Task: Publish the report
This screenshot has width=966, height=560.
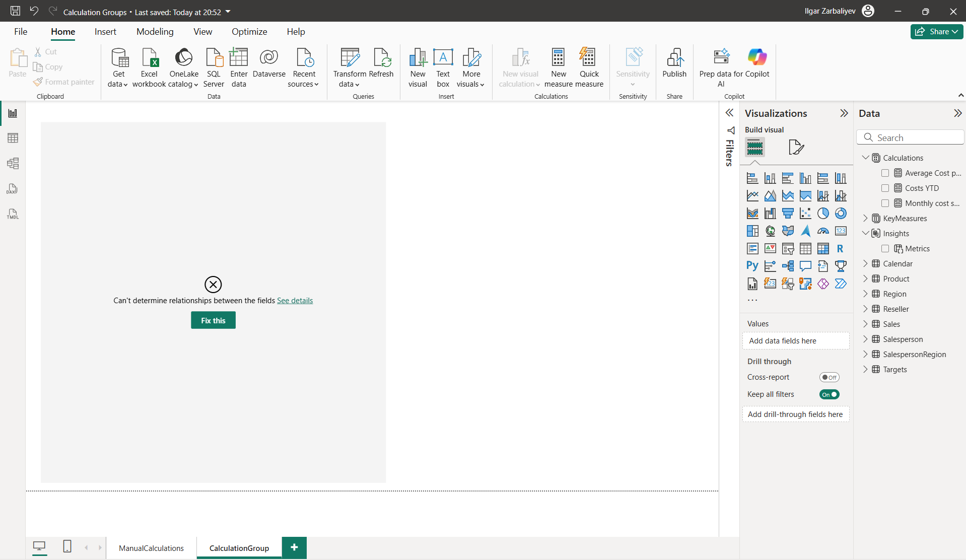Action: [674, 63]
